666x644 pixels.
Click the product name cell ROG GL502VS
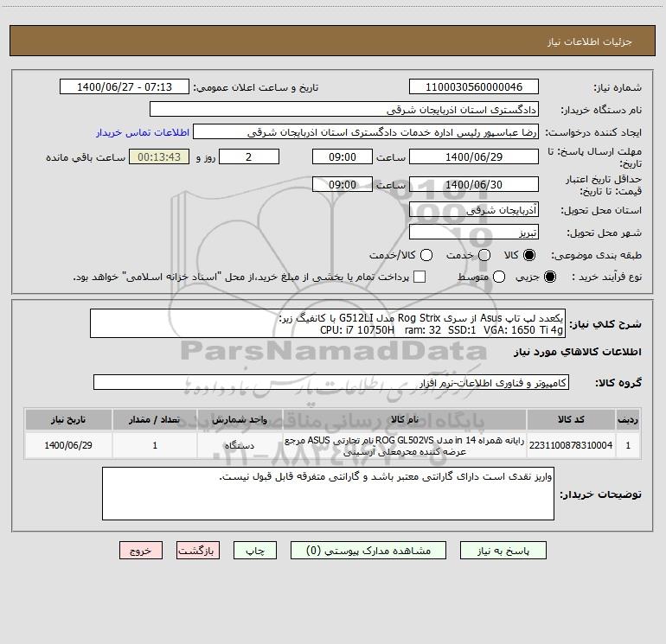[x=405, y=445]
